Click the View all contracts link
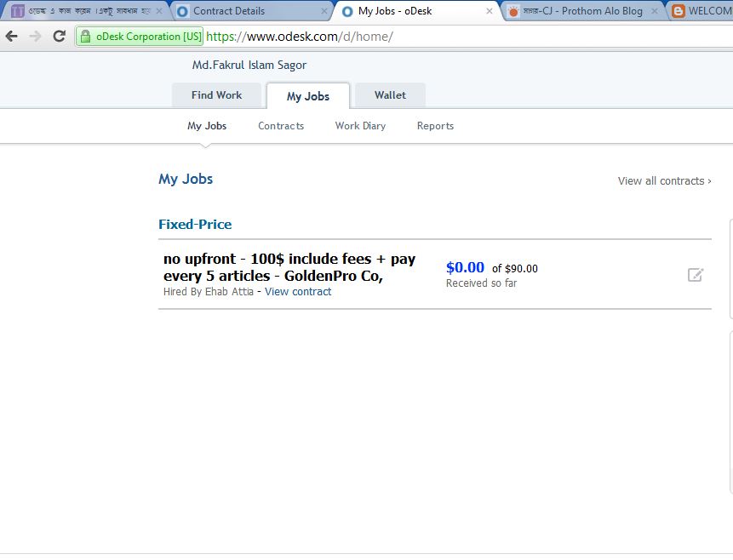Viewport: 733px width, 560px height. point(664,181)
